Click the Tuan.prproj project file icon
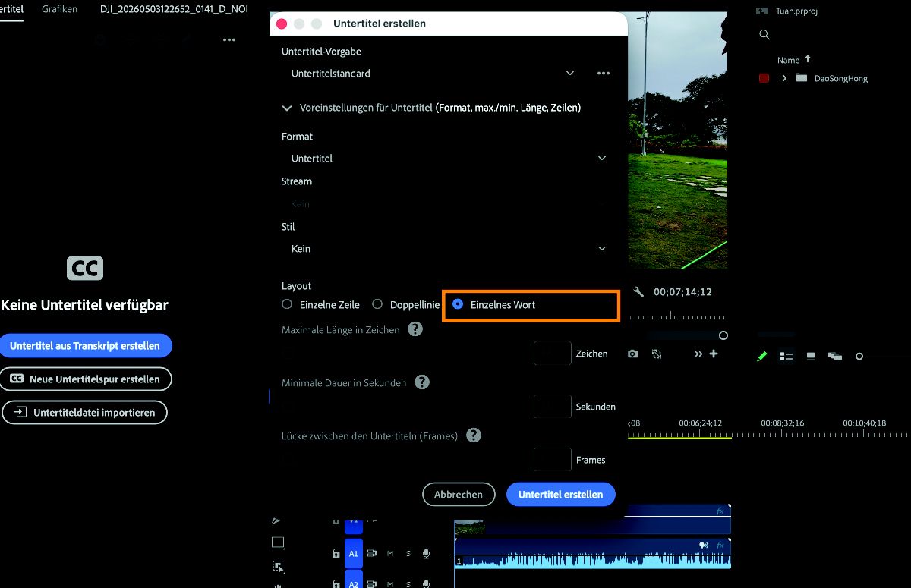Image resolution: width=911 pixels, height=588 pixels. pyautogui.click(x=763, y=11)
